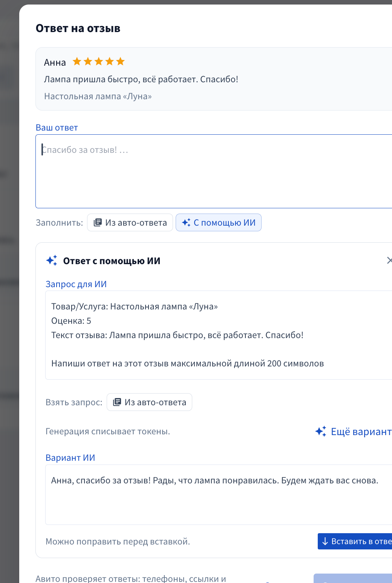Click the "Ваш ответ" reply text area
The image size is (392, 583).
(214, 171)
